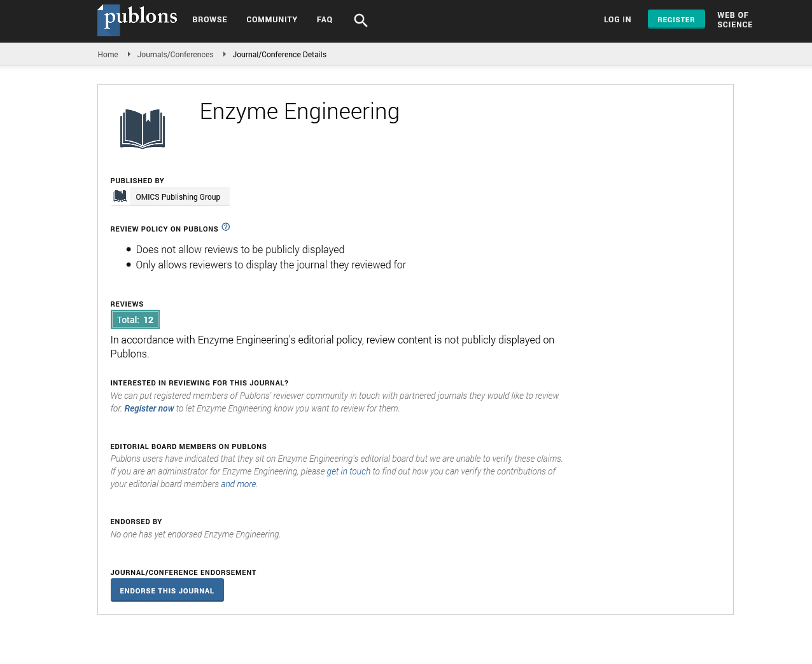Follow the get in touch link

click(x=348, y=471)
